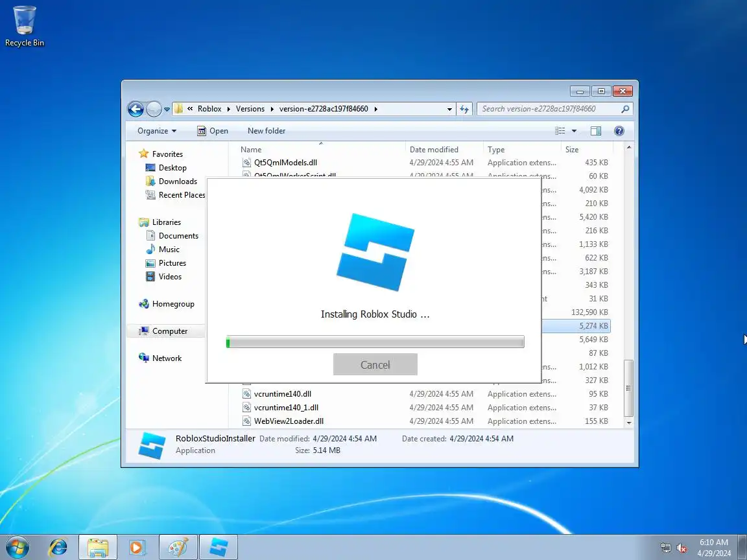Sort by the Size column header

click(587, 150)
